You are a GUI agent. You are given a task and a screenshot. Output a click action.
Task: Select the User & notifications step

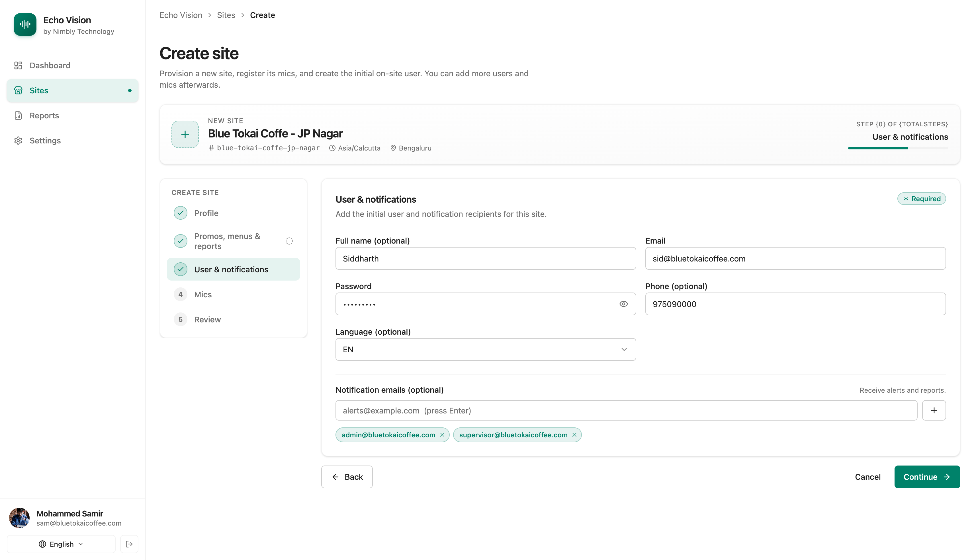click(233, 269)
